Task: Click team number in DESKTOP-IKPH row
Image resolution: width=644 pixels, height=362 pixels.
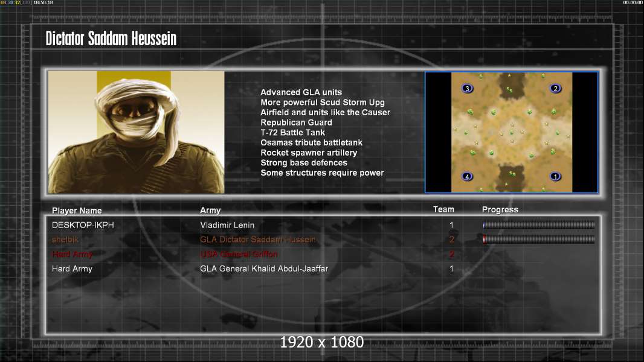Action: pyautogui.click(x=451, y=225)
